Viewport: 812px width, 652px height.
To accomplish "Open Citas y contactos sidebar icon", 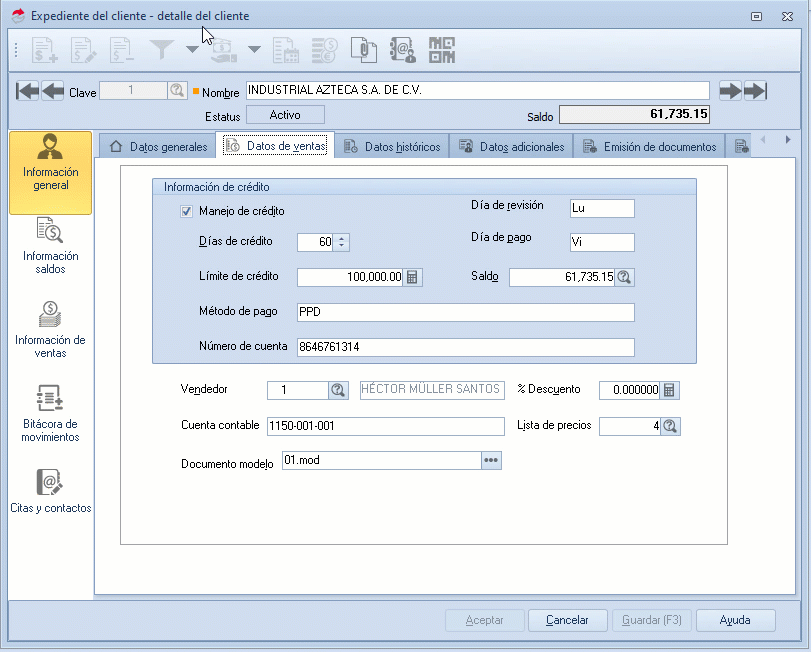I will tap(51, 491).
